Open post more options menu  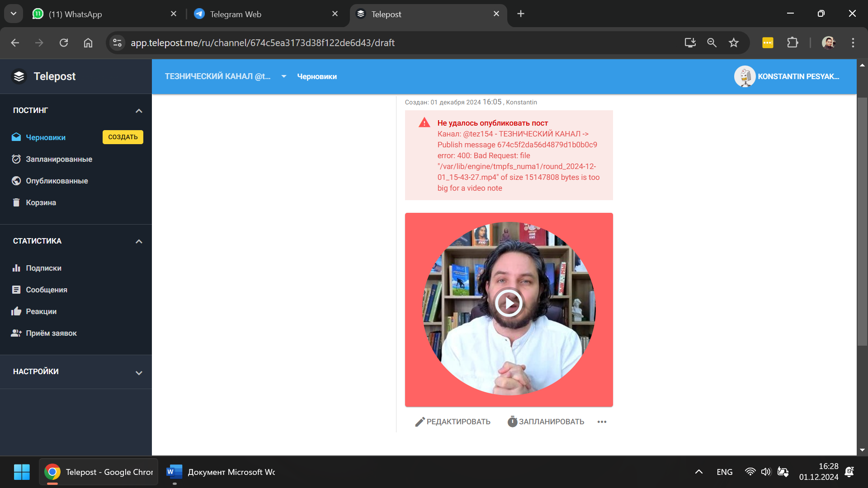click(602, 422)
